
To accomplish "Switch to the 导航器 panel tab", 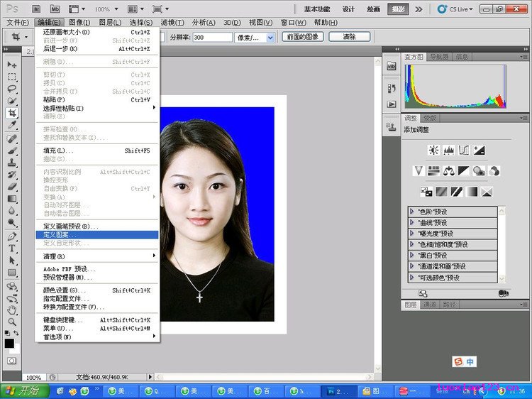I will point(438,57).
